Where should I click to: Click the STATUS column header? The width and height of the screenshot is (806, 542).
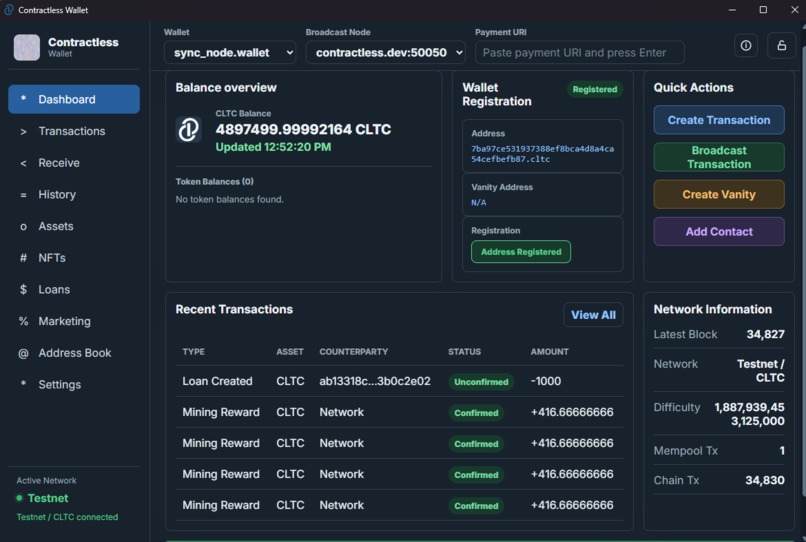(464, 352)
